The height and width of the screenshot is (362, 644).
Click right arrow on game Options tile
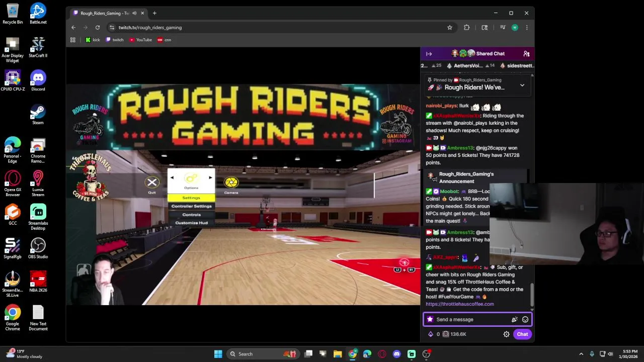point(210,177)
